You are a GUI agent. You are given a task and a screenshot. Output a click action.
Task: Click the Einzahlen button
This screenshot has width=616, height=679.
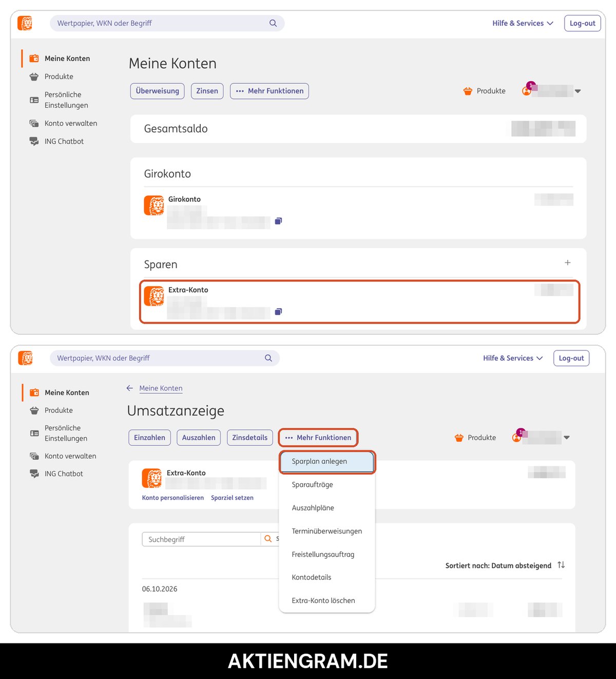(149, 438)
